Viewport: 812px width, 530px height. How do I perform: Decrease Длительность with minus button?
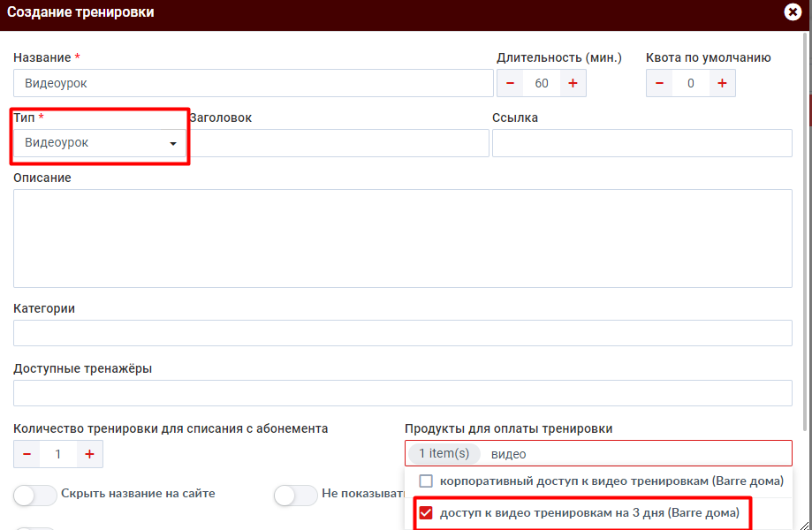coord(511,83)
